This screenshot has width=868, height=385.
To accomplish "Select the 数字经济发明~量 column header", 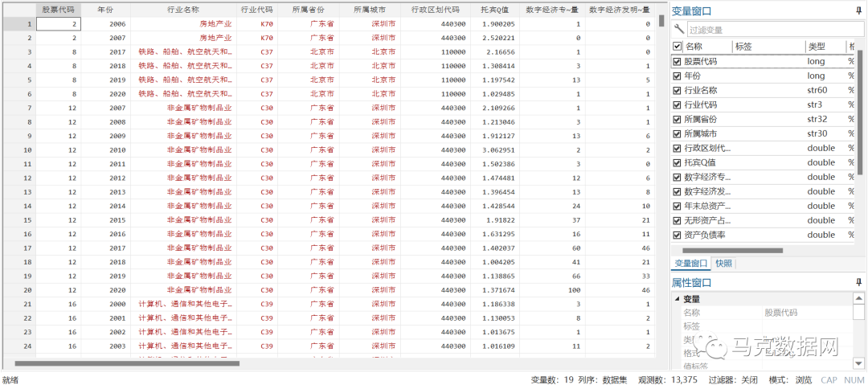I will coord(620,10).
